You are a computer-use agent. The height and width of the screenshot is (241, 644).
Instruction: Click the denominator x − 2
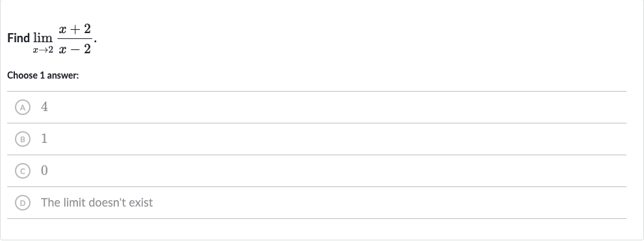tap(75, 49)
